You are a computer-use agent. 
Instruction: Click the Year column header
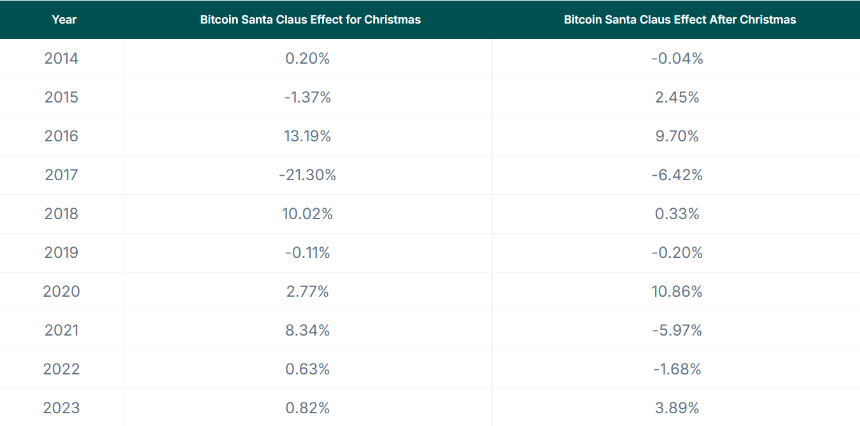(x=64, y=20)
